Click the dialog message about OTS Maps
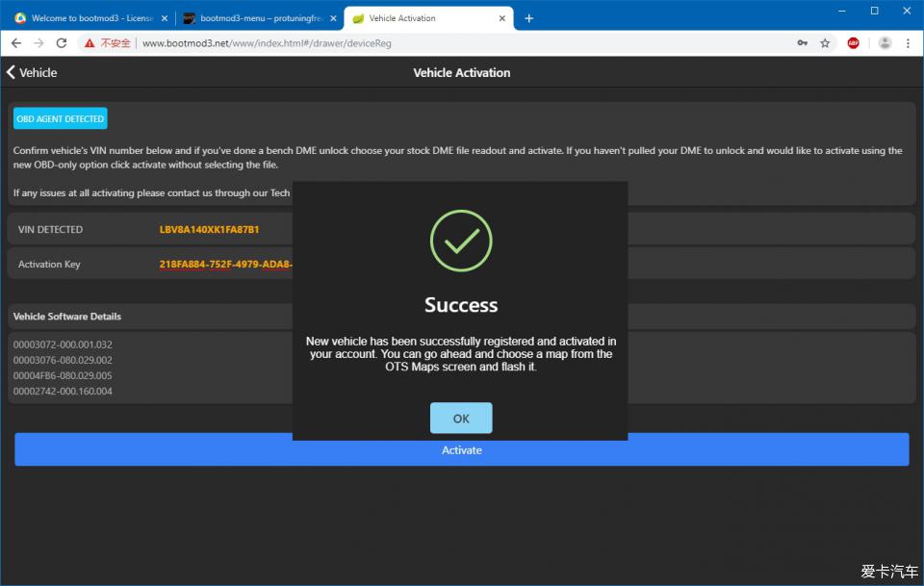The height and width of the screenshot is (586, 924). click(461, 354)
